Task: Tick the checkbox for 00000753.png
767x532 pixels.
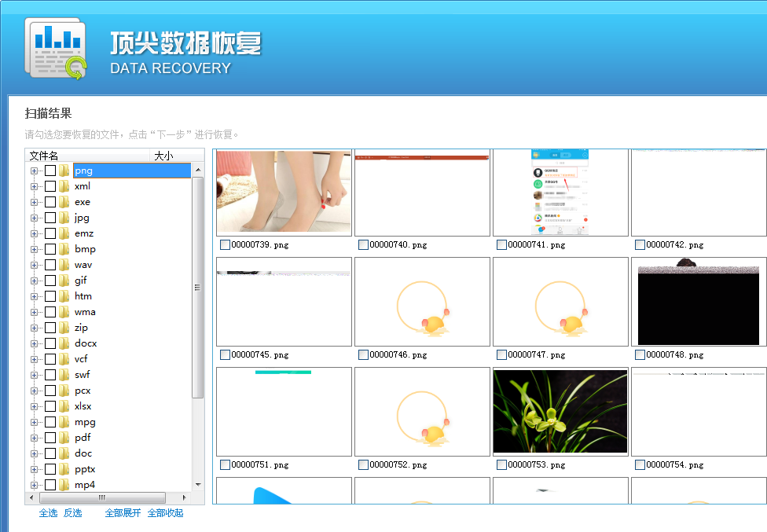Action: [x=501, y=464]
